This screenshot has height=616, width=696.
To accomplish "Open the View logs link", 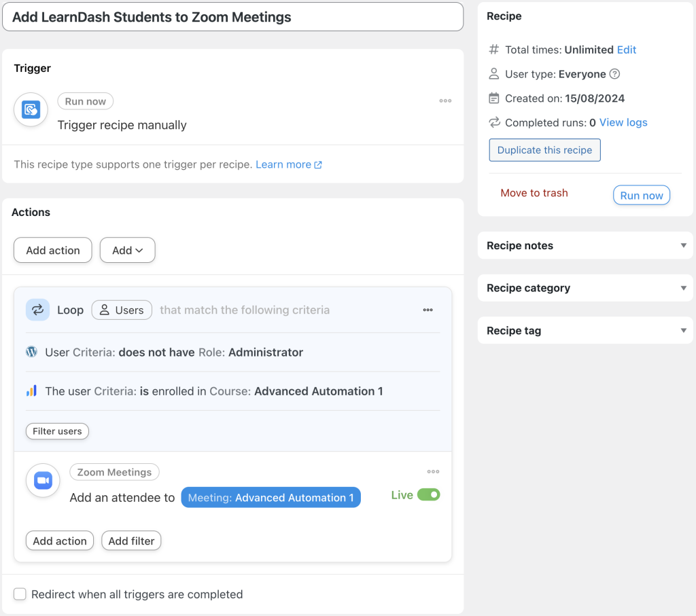I will tap(623, 122).
